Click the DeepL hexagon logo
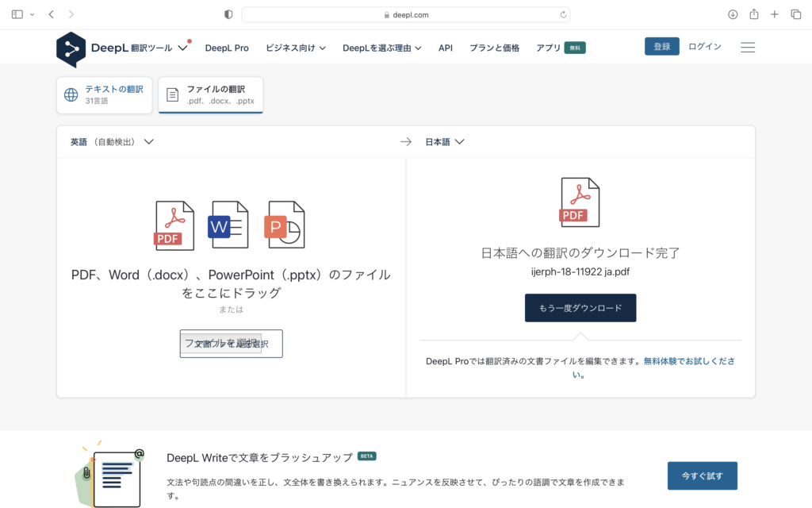 tap(71, 49)
